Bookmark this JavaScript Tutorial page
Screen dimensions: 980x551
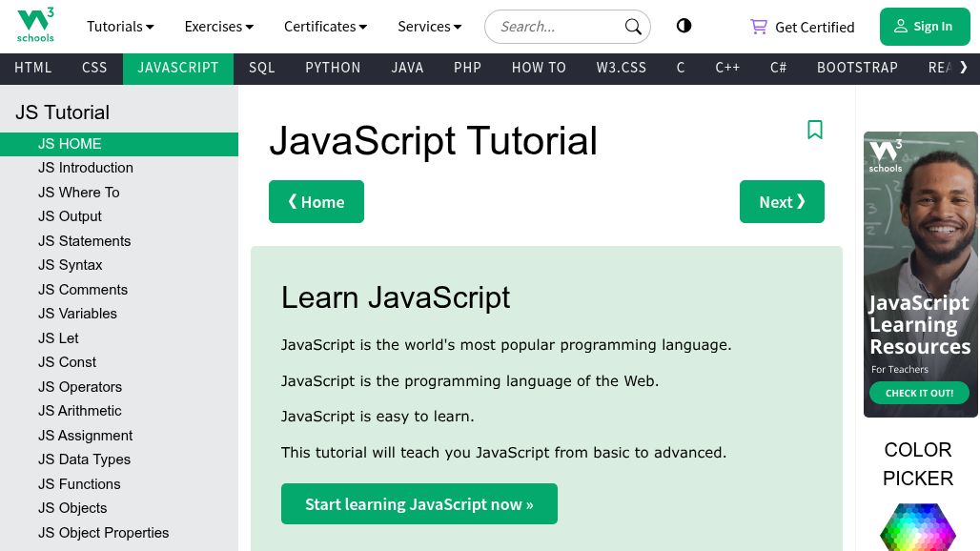point(815,130)
